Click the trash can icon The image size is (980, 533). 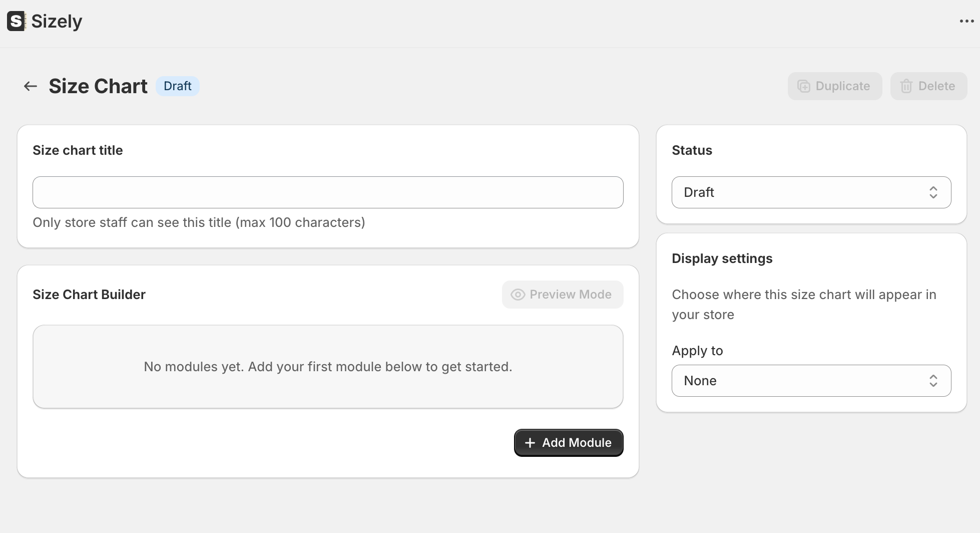(906, 86)
